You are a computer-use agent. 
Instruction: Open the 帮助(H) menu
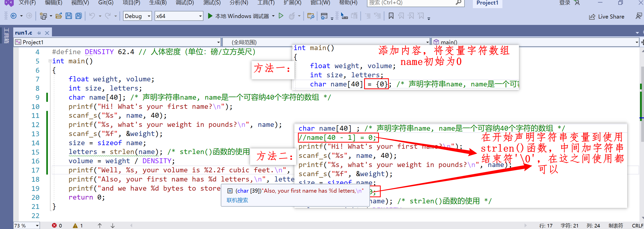(348, 3)
